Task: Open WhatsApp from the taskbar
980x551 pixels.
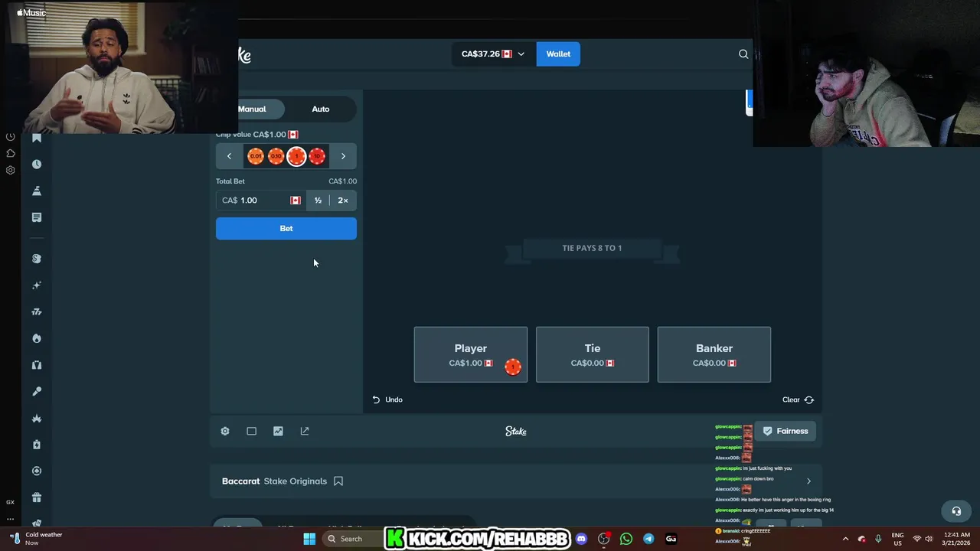Action: coord(626,539)
